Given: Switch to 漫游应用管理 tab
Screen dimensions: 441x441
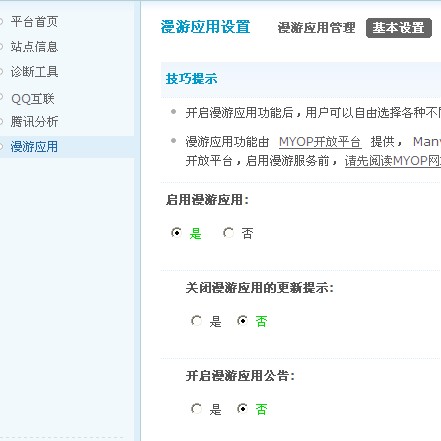Looking at the screenshot, I should [x=316, y=28].
